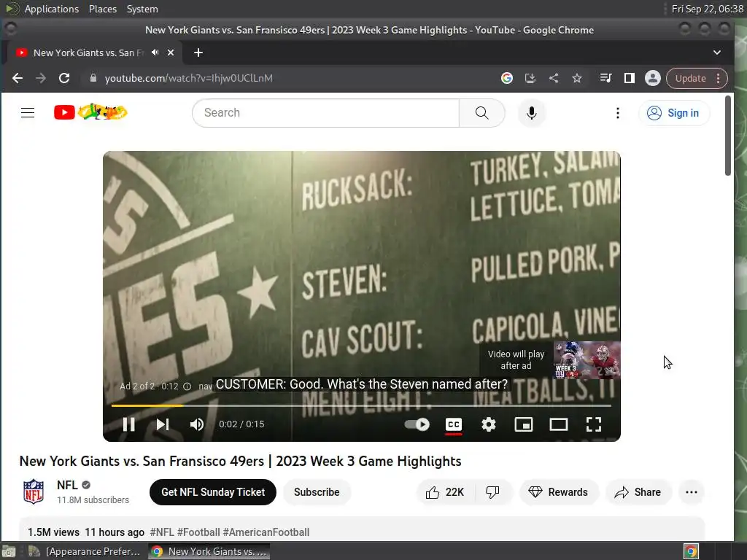The width and height of the screenshot is (747, 560).
Task: Open the NFL channel name link
Action: pyautogui.click(x=67, y=485)
